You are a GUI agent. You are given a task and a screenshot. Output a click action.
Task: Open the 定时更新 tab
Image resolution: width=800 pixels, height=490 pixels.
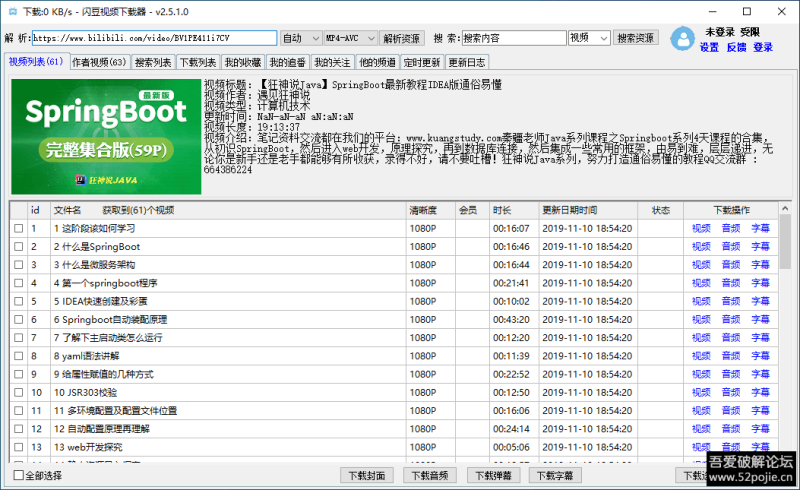(422, 62)
